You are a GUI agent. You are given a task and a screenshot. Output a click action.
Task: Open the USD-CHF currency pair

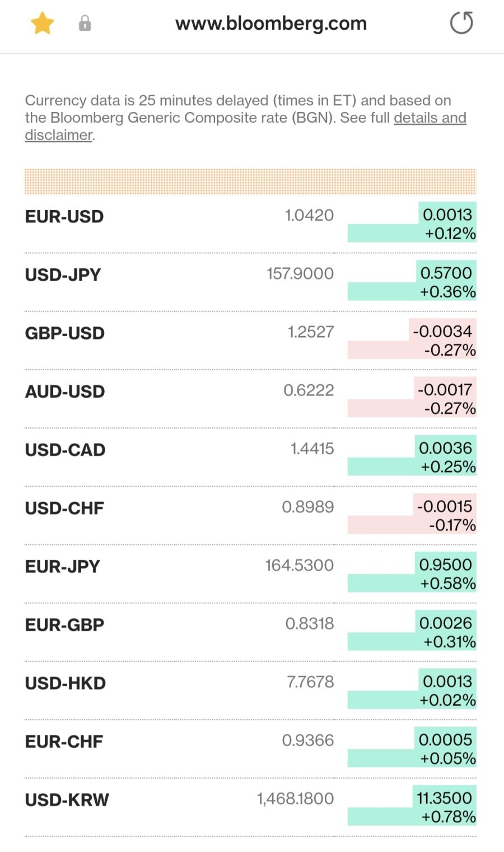(64, 508)
